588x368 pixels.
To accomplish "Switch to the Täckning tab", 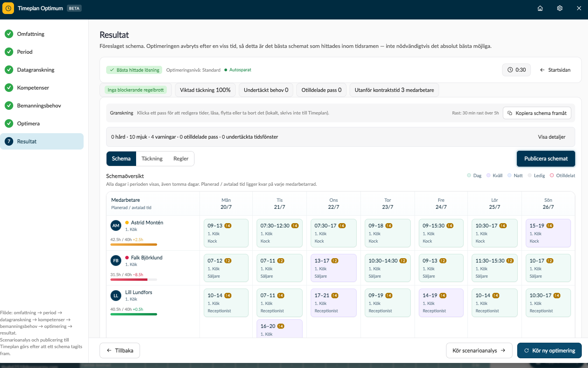I will pos(152,158).
